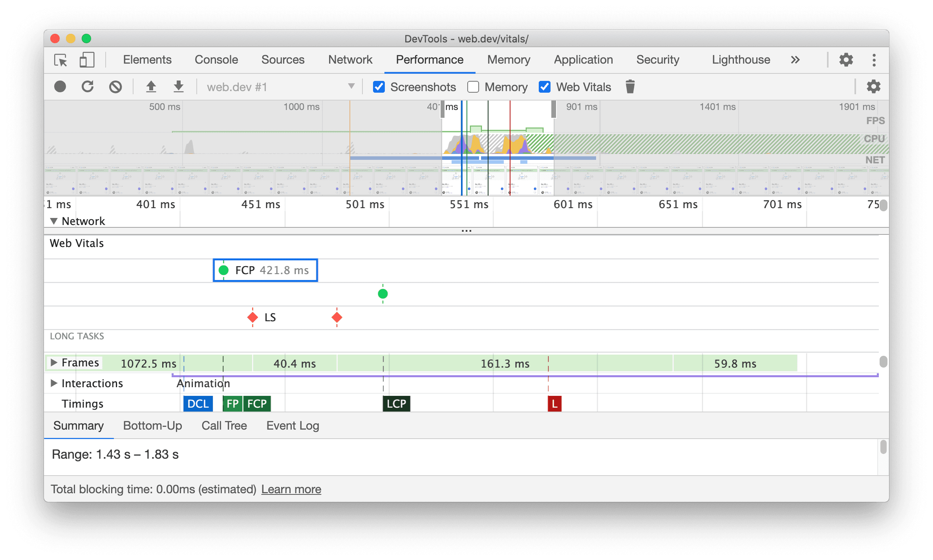
Task: Expand the Network section row
Action: point(53,221)
